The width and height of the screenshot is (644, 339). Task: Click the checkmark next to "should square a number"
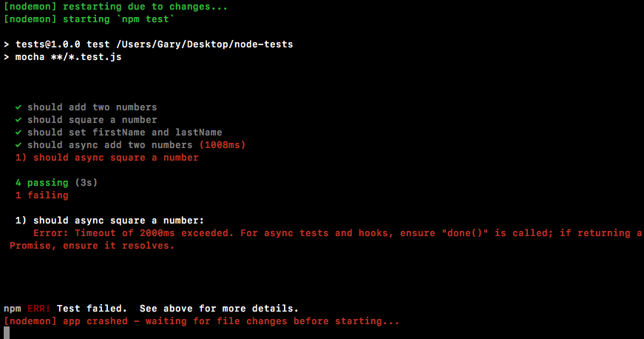click(18, 120)
